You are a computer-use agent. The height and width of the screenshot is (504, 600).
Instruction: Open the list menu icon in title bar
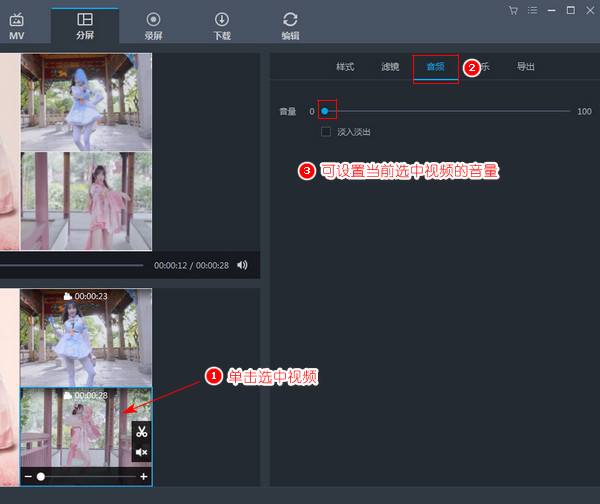pos(532,11)
